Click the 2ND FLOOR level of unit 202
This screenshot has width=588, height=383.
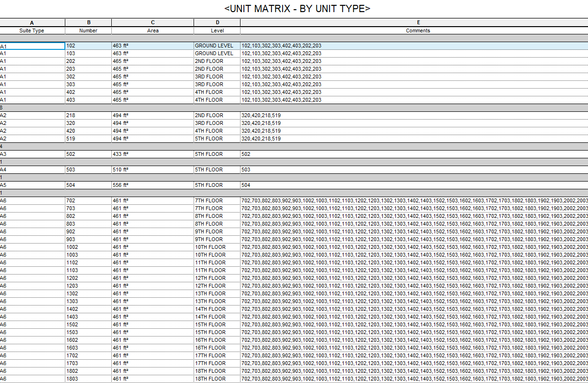[x=217, y=61]
